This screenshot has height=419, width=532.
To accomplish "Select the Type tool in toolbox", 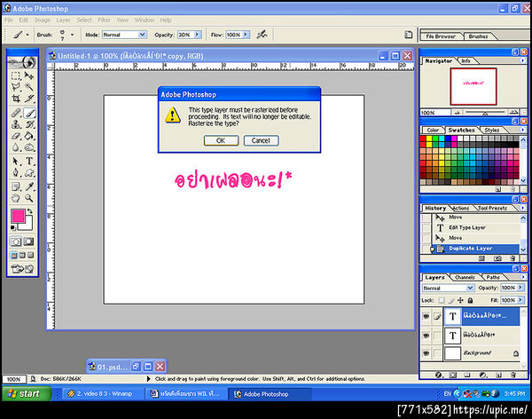I will pyautogui.click(x=29, y=161).
